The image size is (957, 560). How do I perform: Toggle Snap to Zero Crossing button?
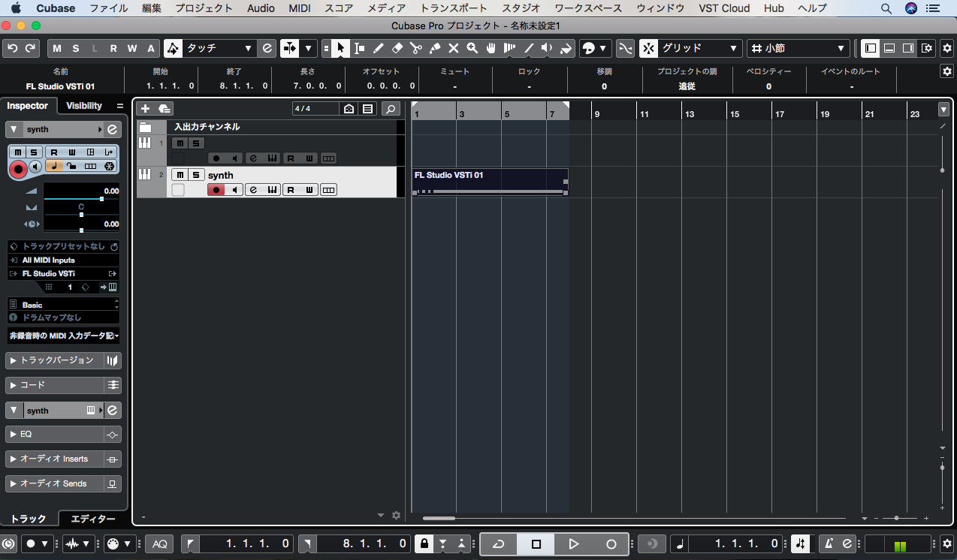pos(625,48)
